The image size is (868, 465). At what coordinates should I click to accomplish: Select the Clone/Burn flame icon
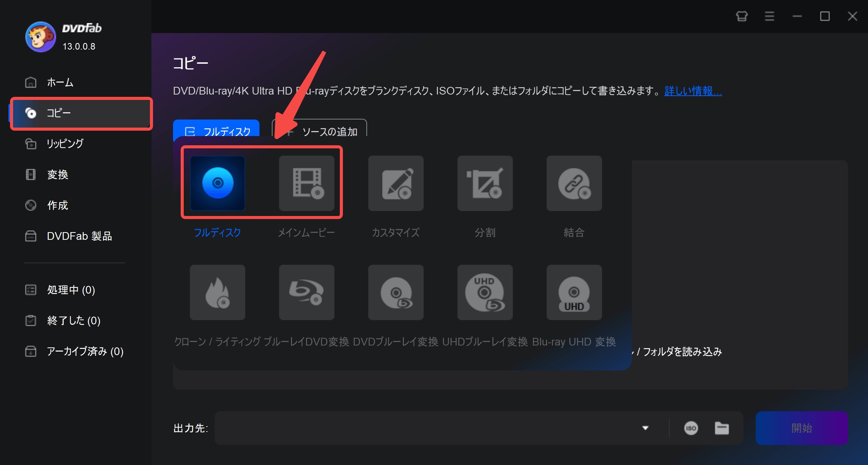(218, 292)
